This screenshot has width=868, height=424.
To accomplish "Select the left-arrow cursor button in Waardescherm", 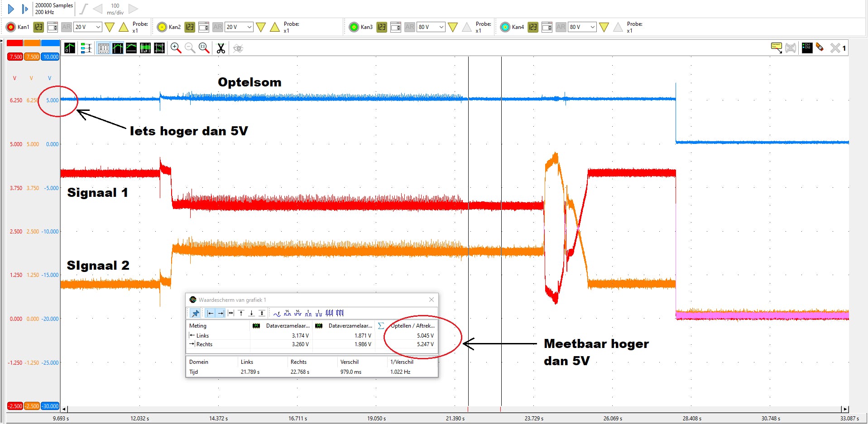I will pyautogui.click(x=210, y=313).
